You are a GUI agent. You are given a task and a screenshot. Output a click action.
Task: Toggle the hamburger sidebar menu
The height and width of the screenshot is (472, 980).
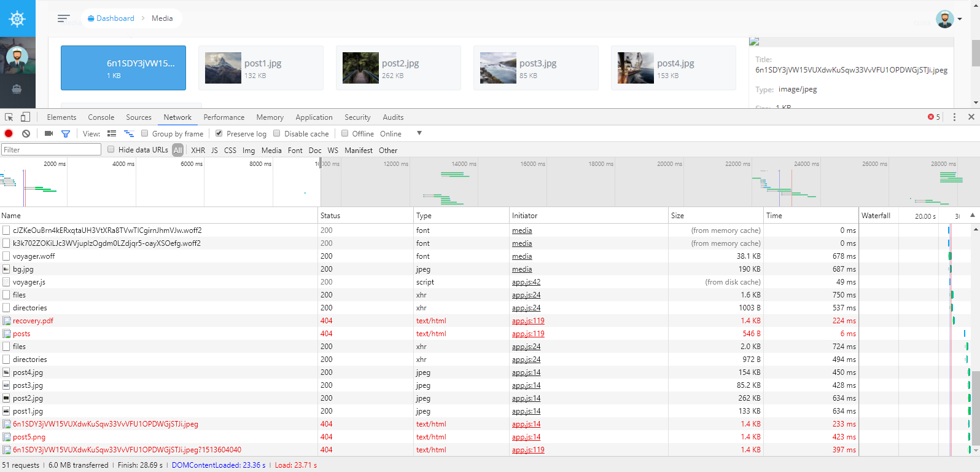pyautogui.click(x=63, y=18)
